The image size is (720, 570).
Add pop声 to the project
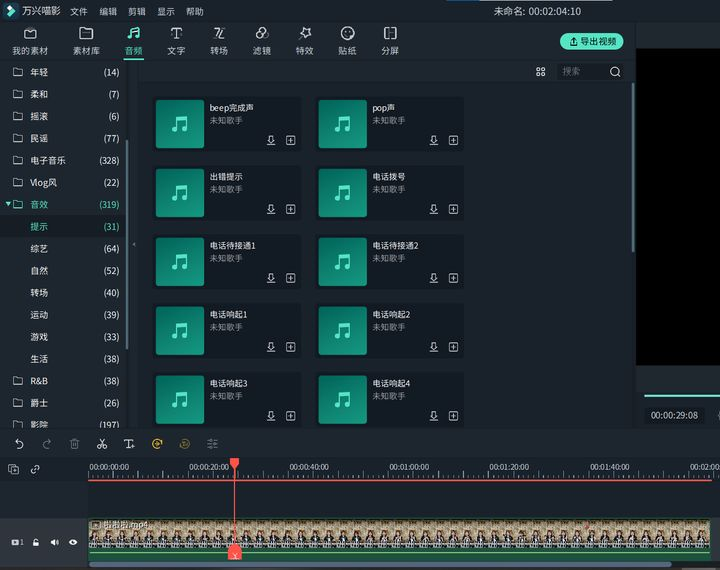click(x=453, y=140)
